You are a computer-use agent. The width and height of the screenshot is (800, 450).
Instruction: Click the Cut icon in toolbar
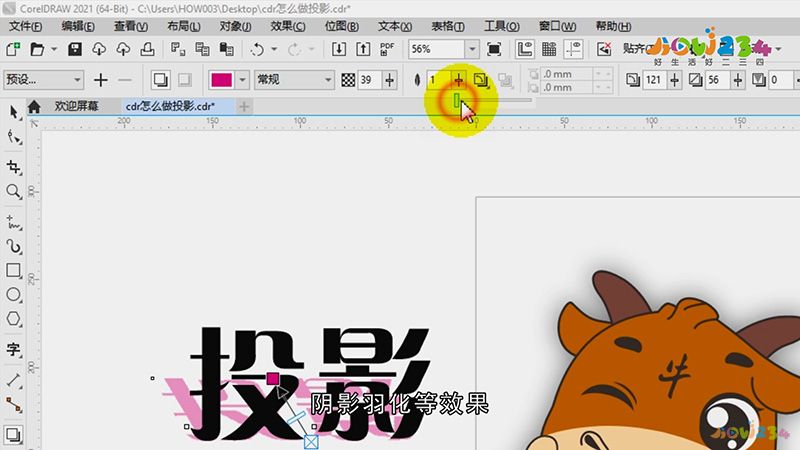178,49
